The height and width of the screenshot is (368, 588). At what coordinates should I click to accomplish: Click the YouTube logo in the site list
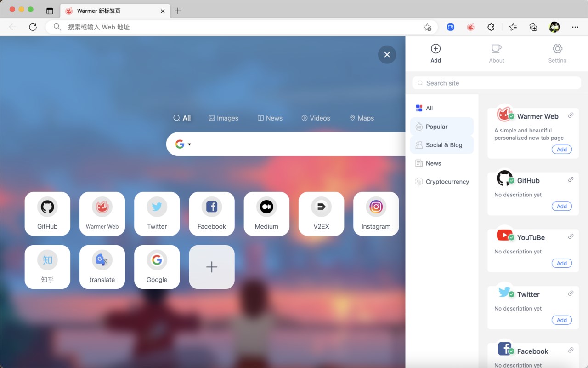tap(504, 236)
